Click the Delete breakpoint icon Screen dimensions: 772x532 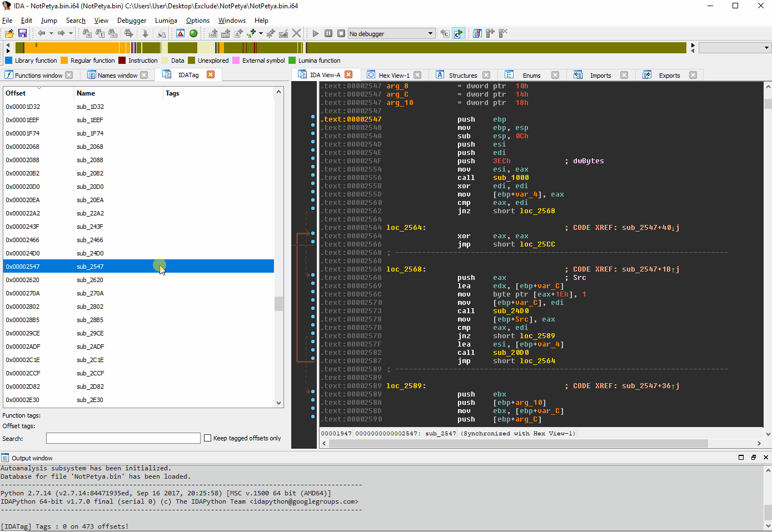pos(503,33)
